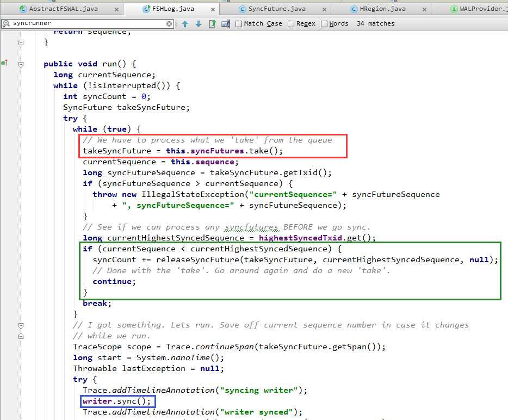
Task: Click the 'syncing writer' string literal
Action: (x=258, y=390)
